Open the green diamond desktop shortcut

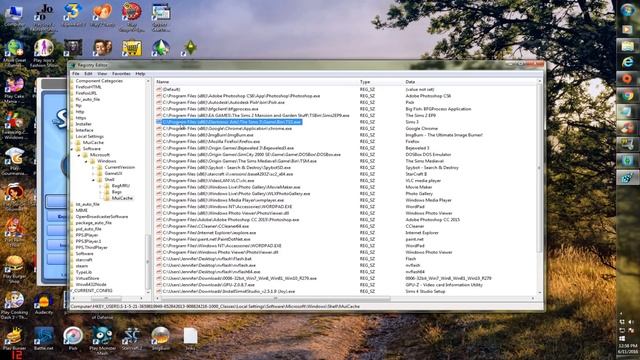pyautogui.click(x=190, y=48)
